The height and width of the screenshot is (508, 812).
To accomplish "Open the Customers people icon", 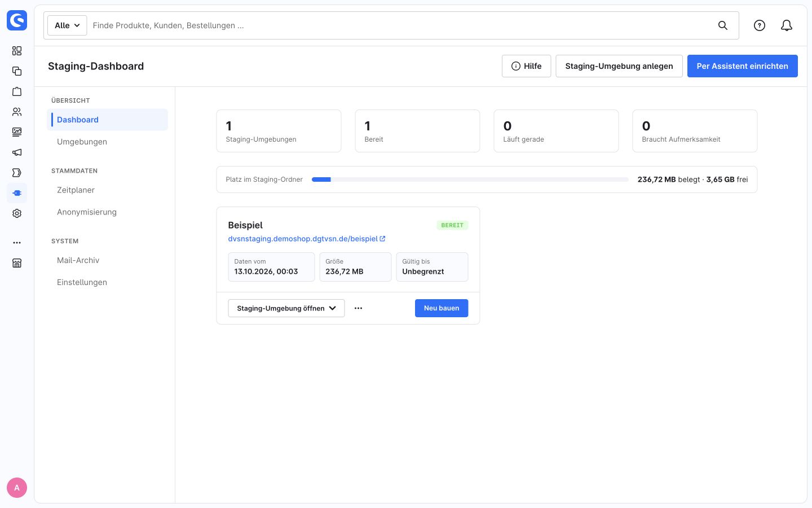I will (17, 112).
